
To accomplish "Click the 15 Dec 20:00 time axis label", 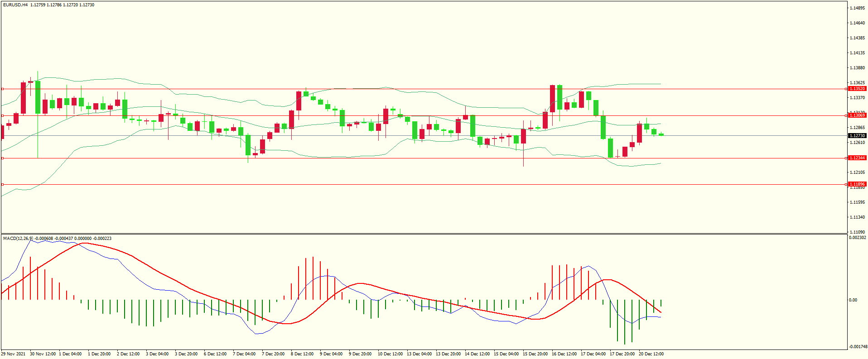I will (x=535, y=354).
